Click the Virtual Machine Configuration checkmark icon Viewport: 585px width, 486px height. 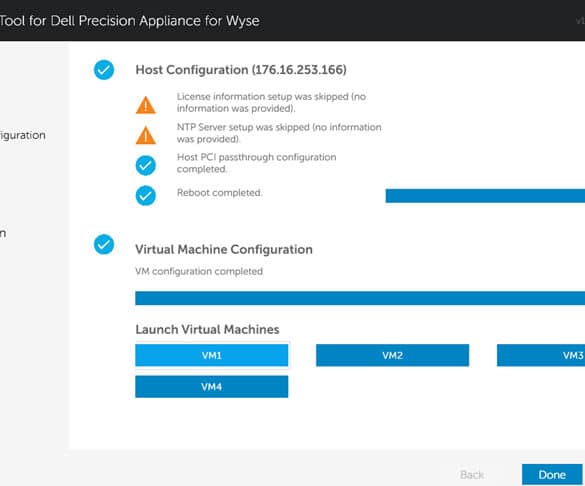tap(104, 244)
